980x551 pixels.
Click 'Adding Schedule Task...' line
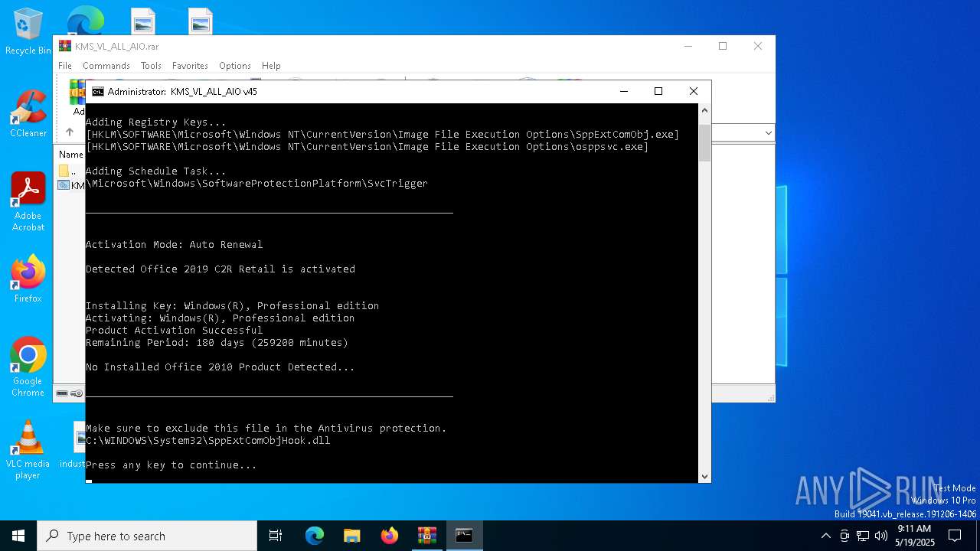156,171
